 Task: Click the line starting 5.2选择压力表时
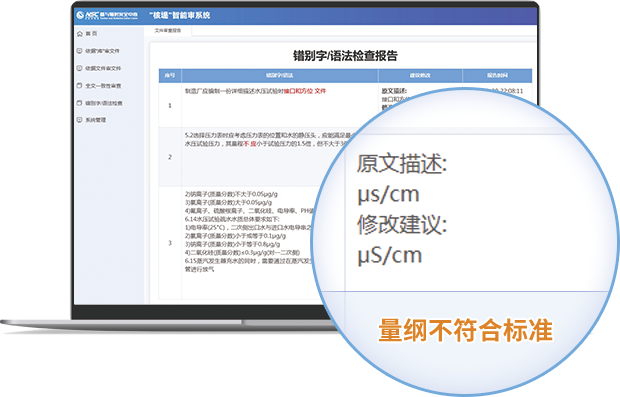(269, 135)
